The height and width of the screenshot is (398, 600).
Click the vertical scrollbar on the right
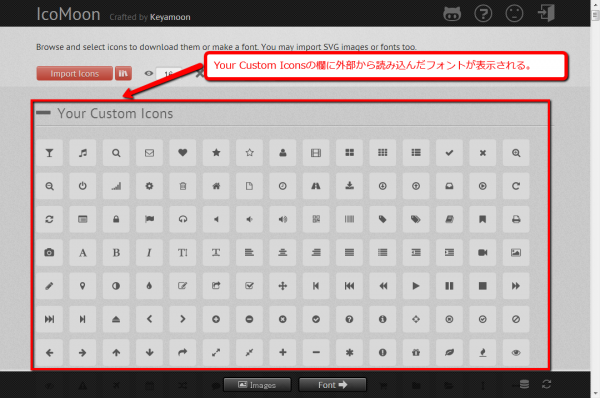(x=595, y=199)
